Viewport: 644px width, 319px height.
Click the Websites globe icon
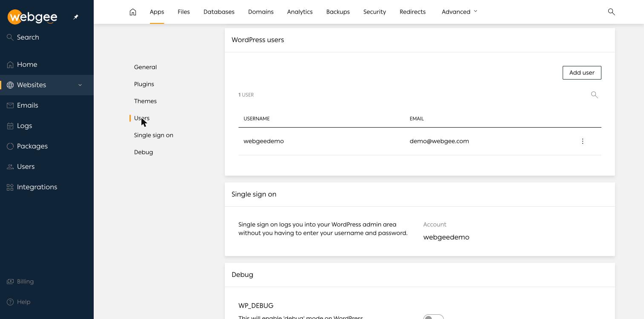(10, 85)
